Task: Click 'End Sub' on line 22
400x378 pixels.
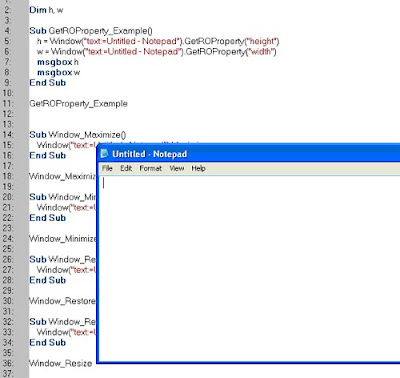Action: tap(47, 218)
